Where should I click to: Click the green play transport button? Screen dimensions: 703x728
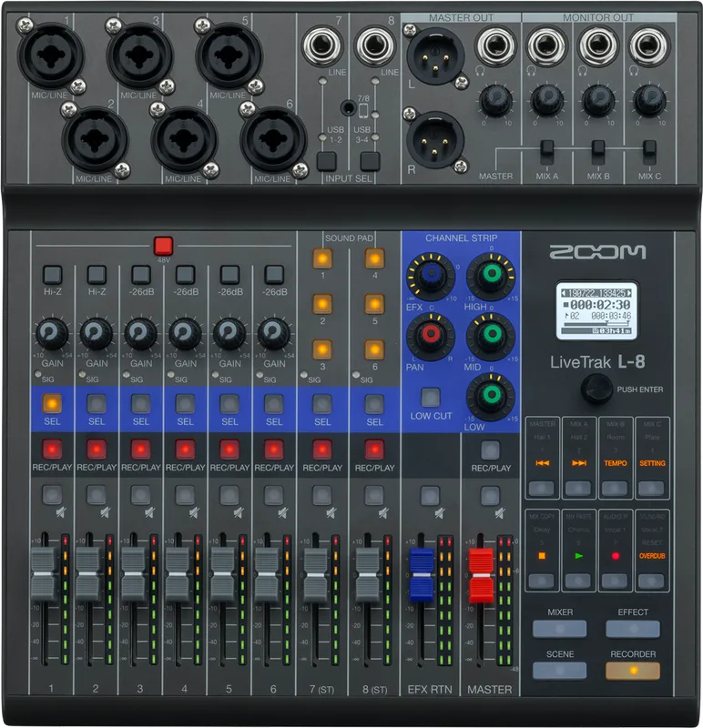click(578, 581)
